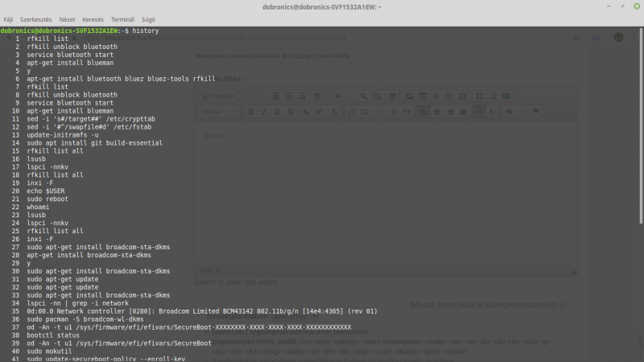The width and height of the screenshot is (644, 362).
Task: Toggle bold formatting
Action: click(x=250, y=112)
